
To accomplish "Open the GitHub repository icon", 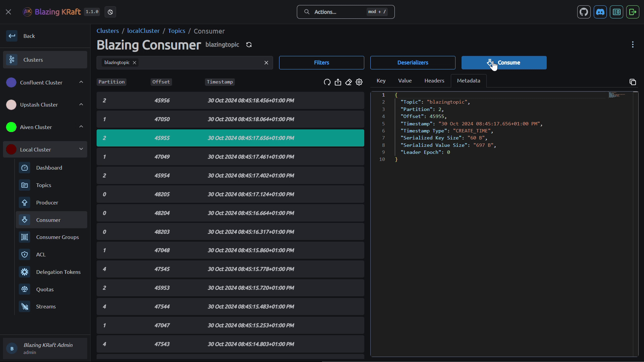I will coord(584,12).
